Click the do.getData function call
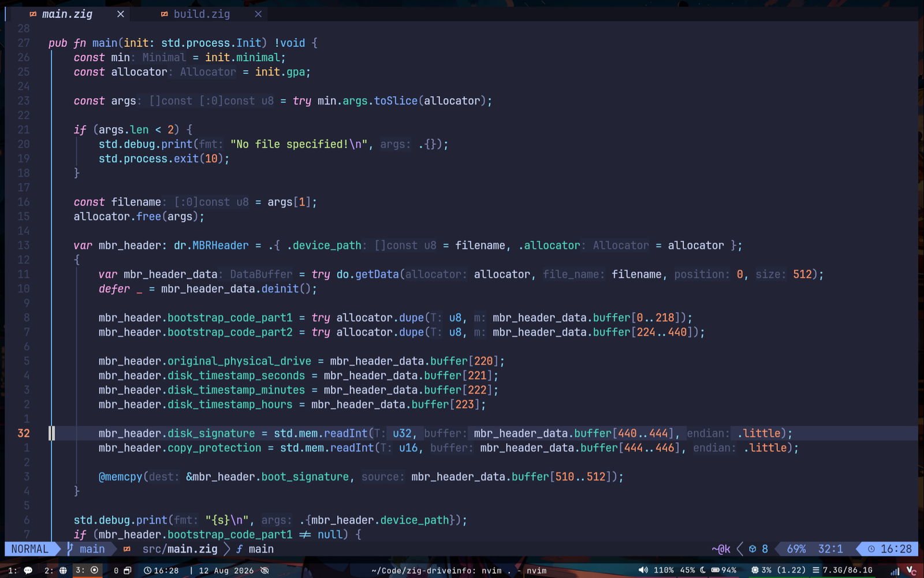This screenshot has width=924, height=578. [368, 274]
